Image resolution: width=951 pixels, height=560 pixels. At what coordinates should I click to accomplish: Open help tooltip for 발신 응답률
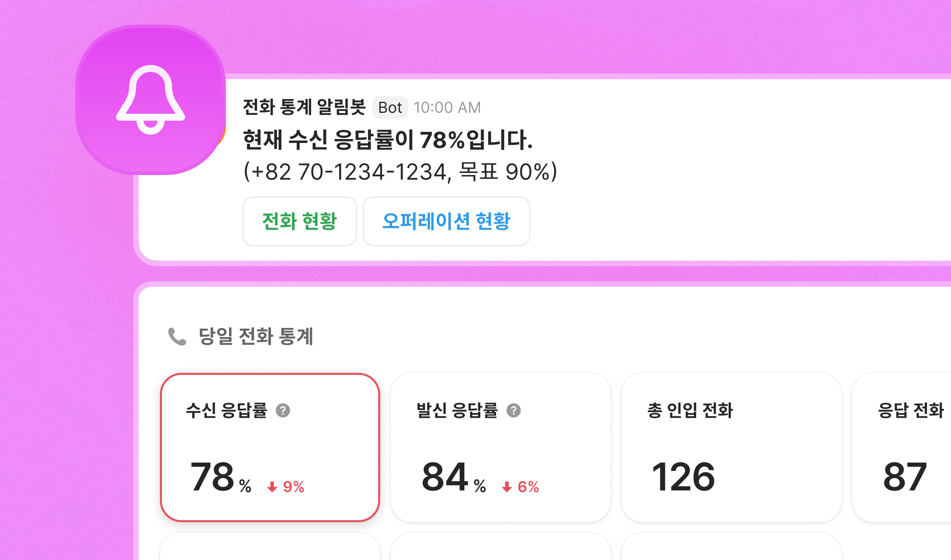point(514,410)
